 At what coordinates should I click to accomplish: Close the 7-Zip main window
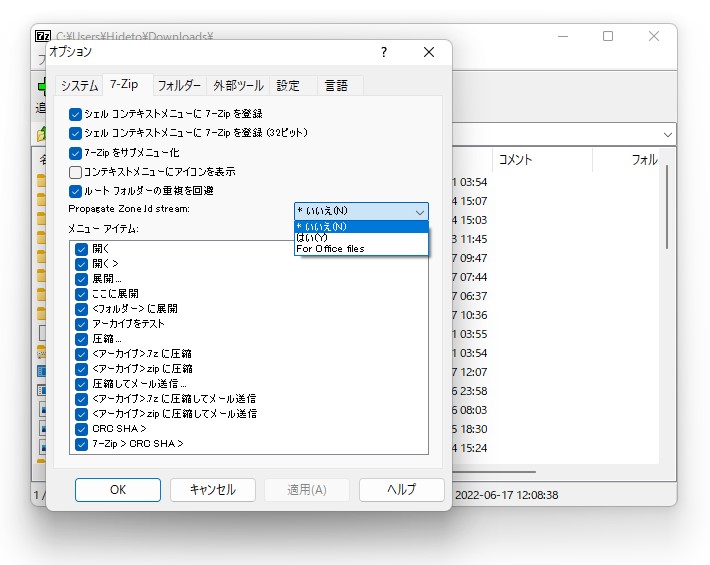click(x=653, y=36)
